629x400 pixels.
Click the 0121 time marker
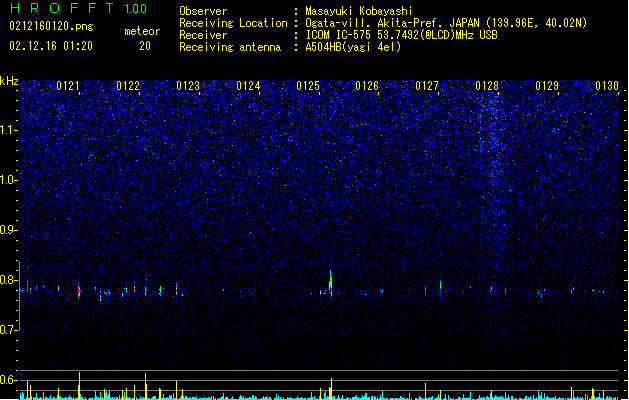pyautogui.click(x=68, y=86)
